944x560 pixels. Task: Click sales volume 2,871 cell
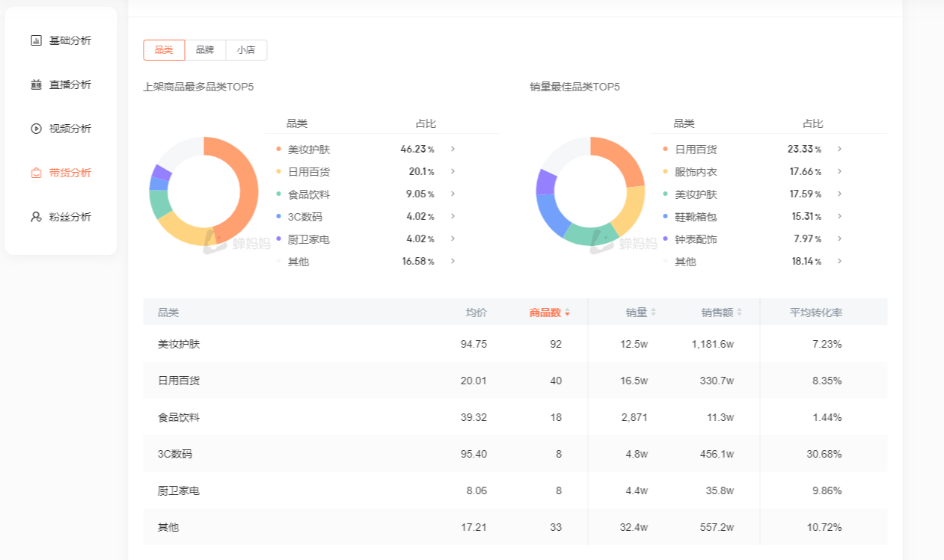[634, 417]
